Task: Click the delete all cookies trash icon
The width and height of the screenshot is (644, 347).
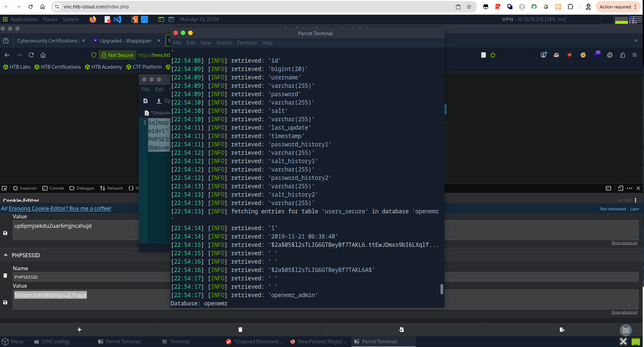Action: pyautogui.click(x=240, y=330)
